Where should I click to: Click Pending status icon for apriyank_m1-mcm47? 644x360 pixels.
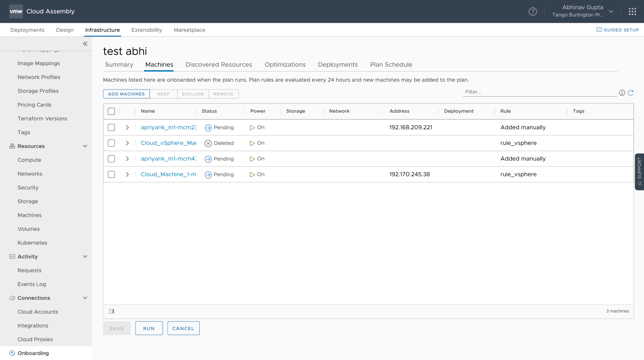(x=208, y=159)
